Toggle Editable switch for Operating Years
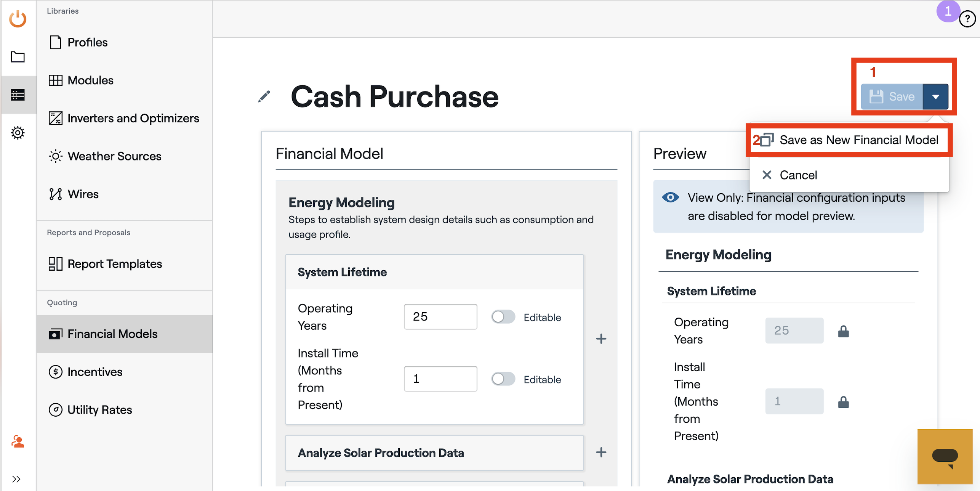This screenshot has width=980, height=491. [503, 317]
